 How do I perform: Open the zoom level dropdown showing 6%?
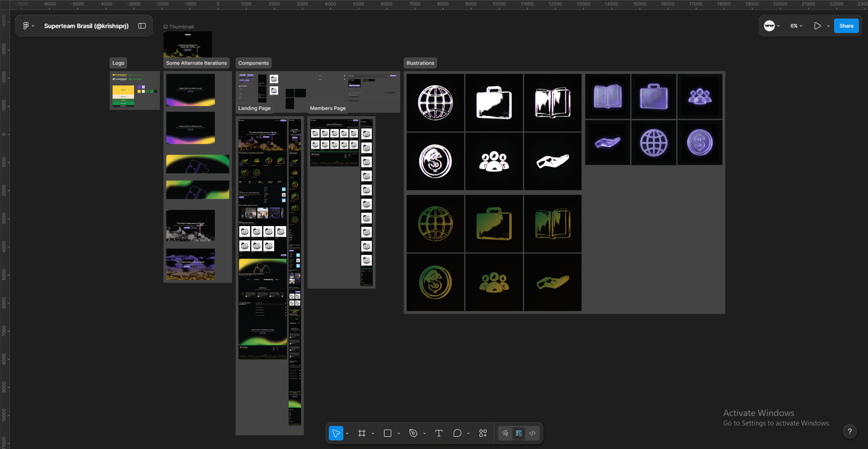coord(795,26)
